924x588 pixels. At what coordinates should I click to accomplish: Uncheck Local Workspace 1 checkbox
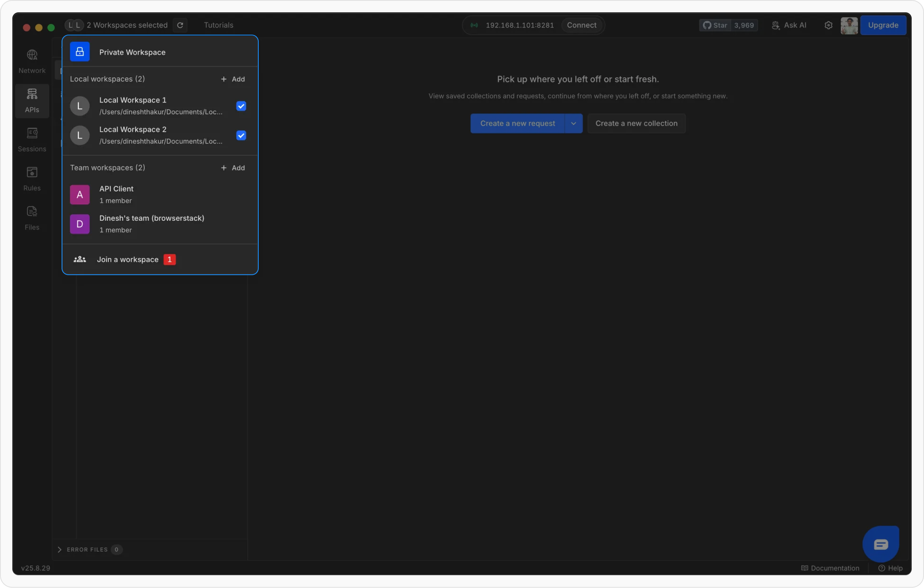[241, 106]
